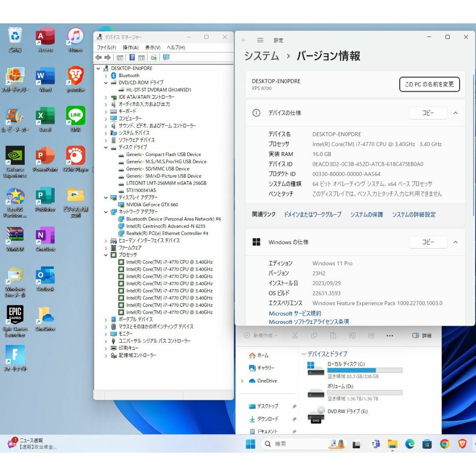Collapse the デバイスとドライブ group in Explorer
This screenshot has width=476, height=476.
pos(304,354)
